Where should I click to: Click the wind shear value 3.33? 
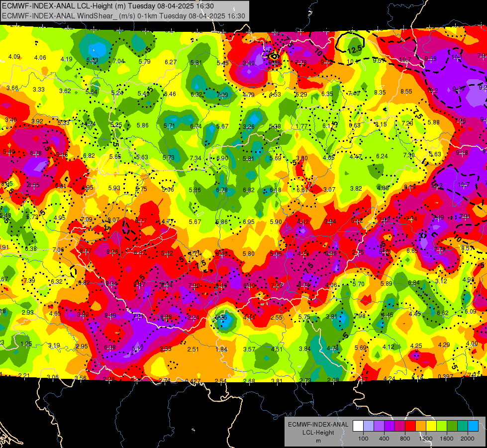[x=38, y=89]
